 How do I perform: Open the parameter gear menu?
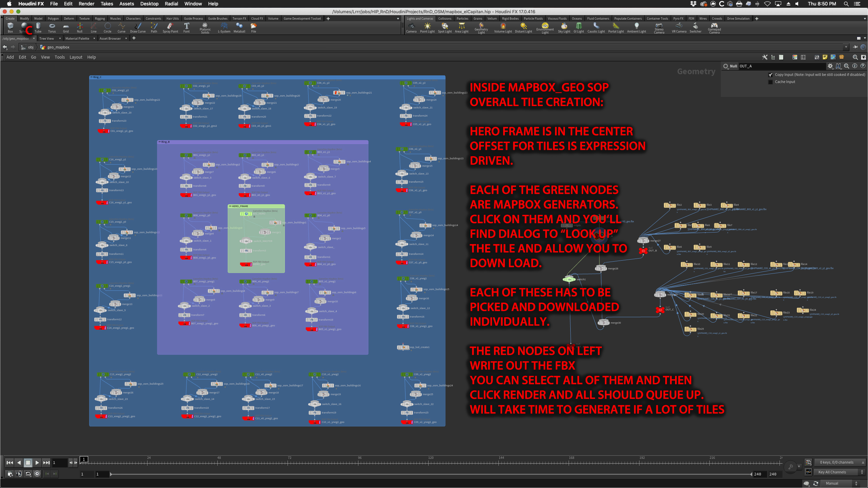[830, 66]
